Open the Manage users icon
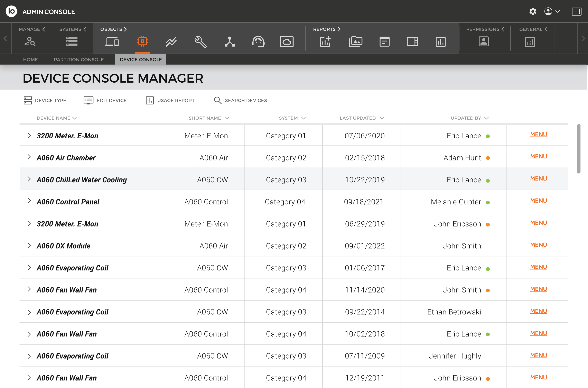Image resolution: width=588 pixels, height=388 pixels. point(30,41)
